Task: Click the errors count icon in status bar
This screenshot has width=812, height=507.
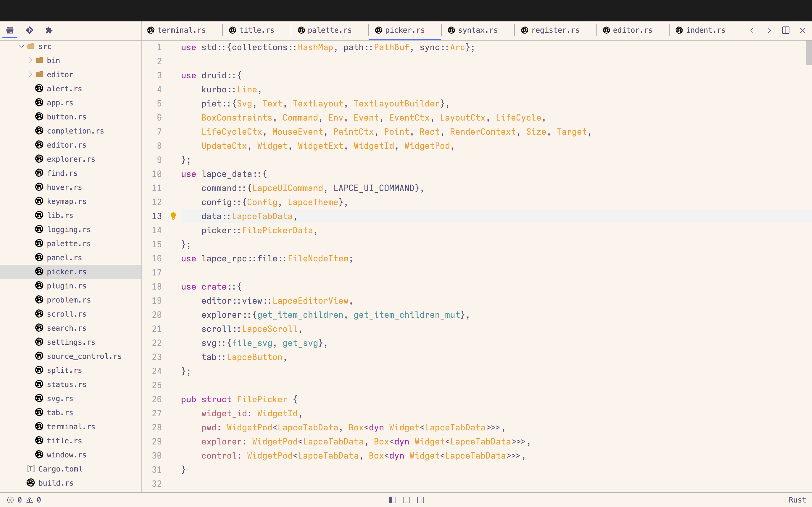Action: point(10,500)
